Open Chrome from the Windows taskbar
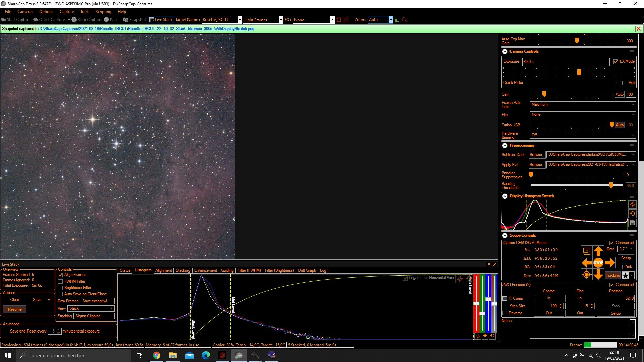644x362 pixels. pyautogui.click(x=156, y=355)
